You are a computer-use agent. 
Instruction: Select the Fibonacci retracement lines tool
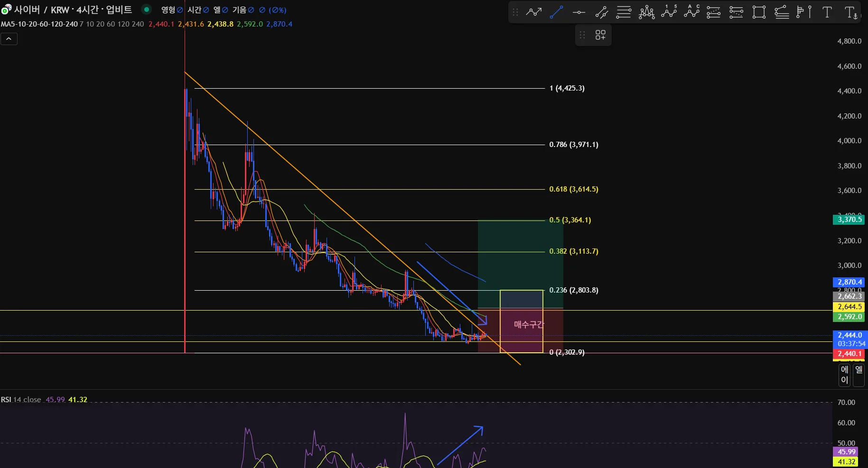(x=624, y=12)
